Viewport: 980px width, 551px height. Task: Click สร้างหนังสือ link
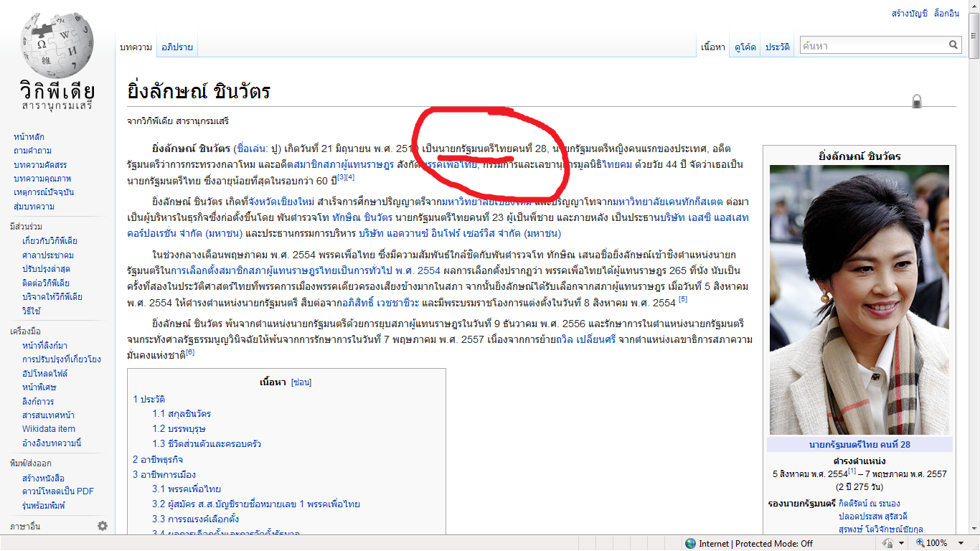click(43, 478)
